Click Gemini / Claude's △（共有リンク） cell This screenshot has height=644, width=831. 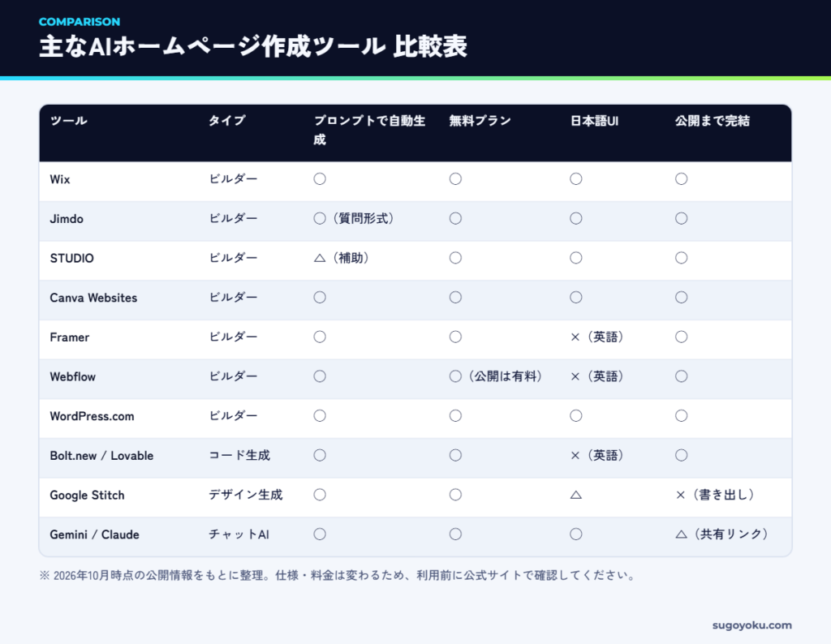coord(722,535)
